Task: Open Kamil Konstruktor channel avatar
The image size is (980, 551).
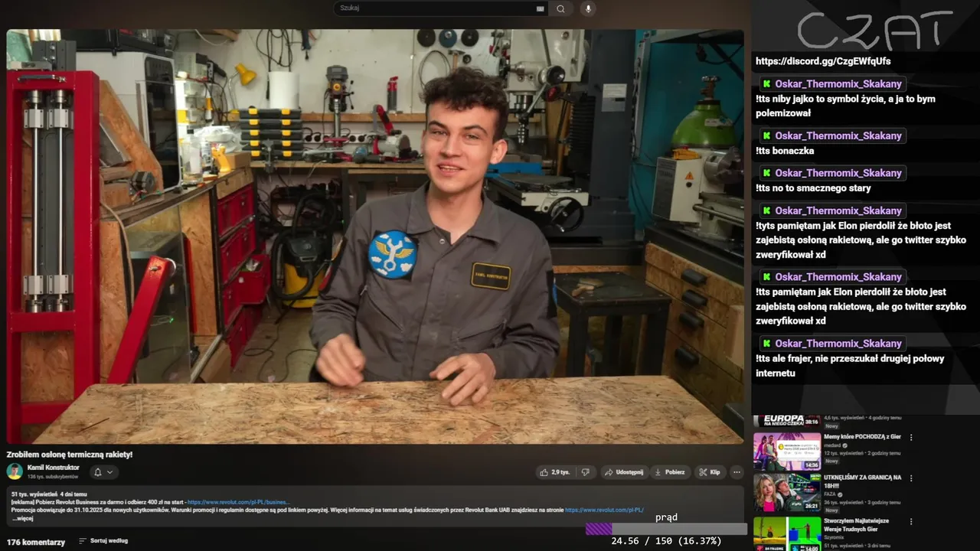Action: [x=15, y=471]
